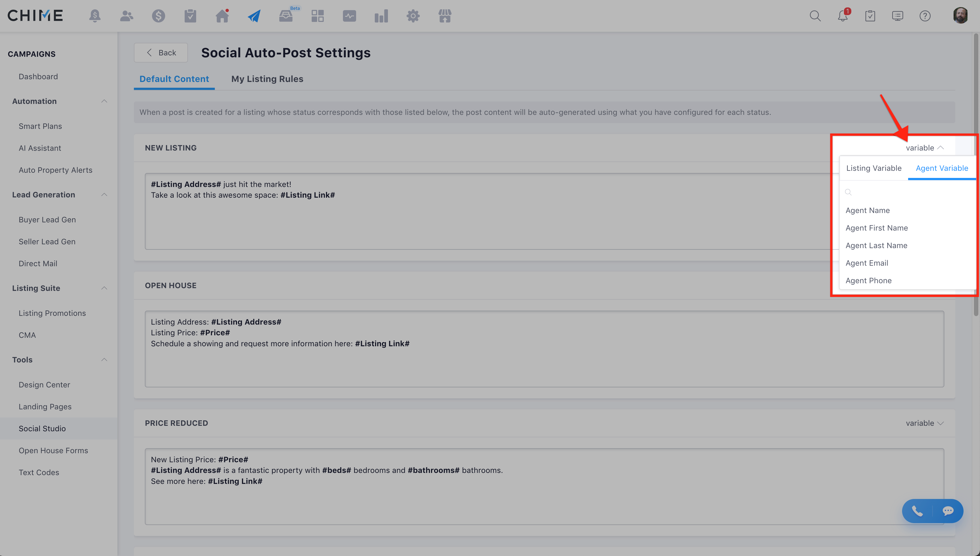
Task: Click into the Price Reduced content text box
Action: coord(544,486)
